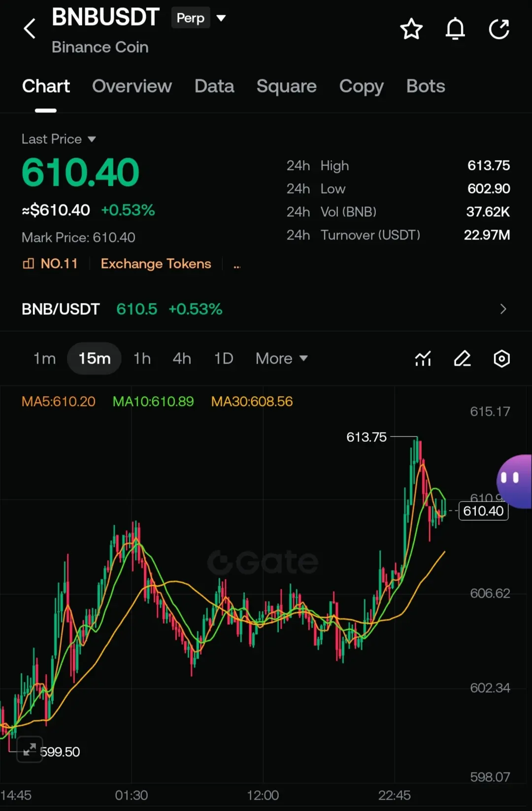Tap the back arrow icon
This screenshot has height=811, width=532.
click(x=30, y=29)
